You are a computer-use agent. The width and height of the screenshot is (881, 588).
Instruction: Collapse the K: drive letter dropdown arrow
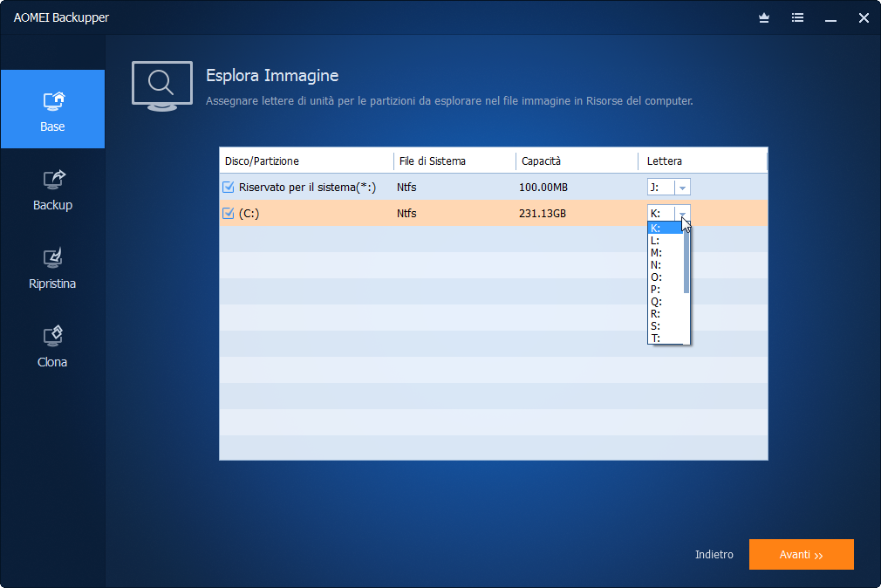(682, 214)
